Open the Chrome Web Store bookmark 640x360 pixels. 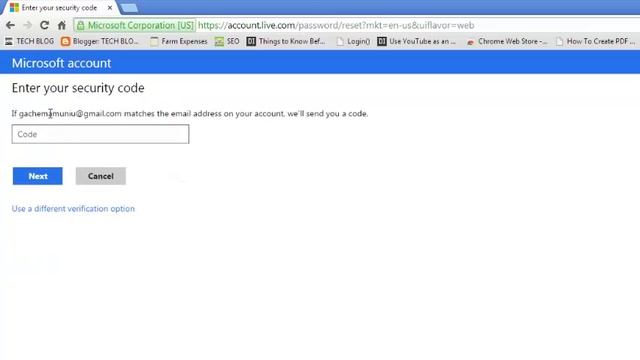point(507,41)
